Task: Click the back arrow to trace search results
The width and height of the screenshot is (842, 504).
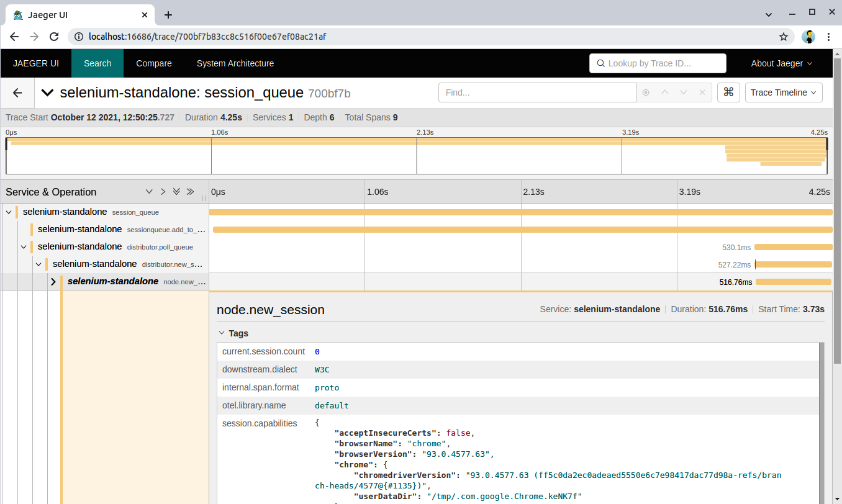Action: (17, 93)
